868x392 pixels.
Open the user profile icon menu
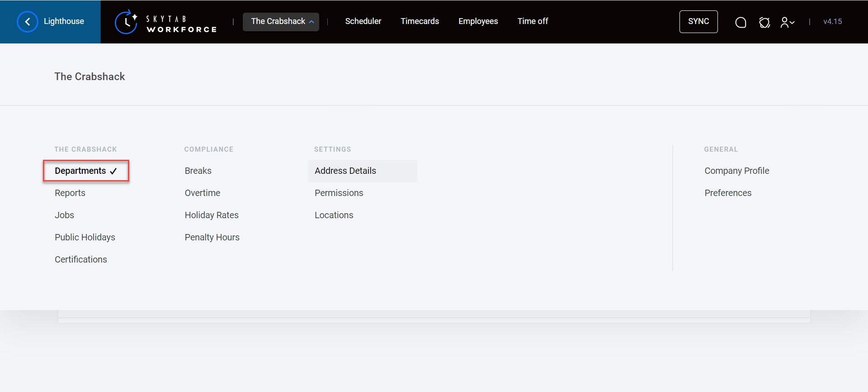pos(787,22)
